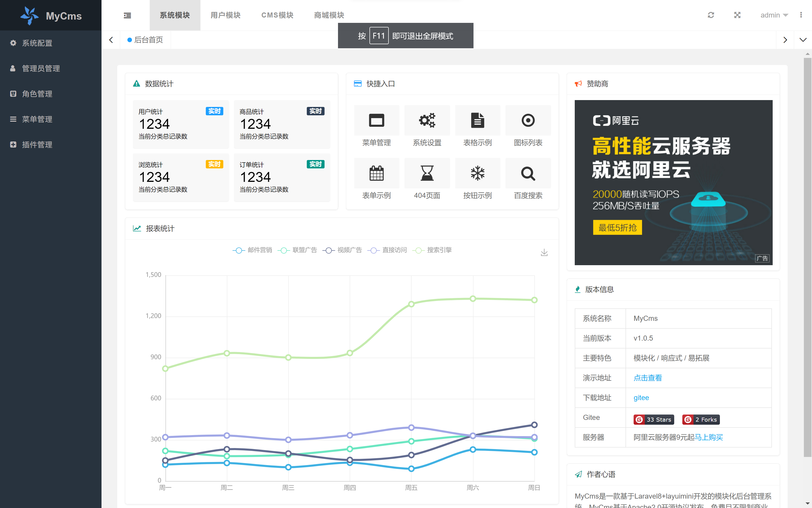Click the 表格示例 document quick entry icon

(478, 120)
